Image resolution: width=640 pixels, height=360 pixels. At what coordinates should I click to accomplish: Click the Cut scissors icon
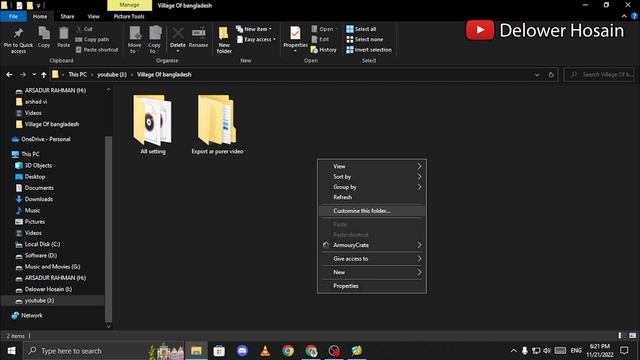(84, 29)
